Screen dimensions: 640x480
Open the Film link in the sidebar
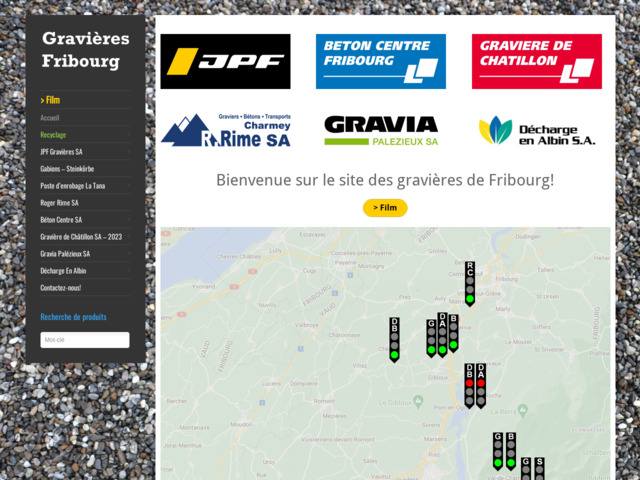(x=50, y=100)
